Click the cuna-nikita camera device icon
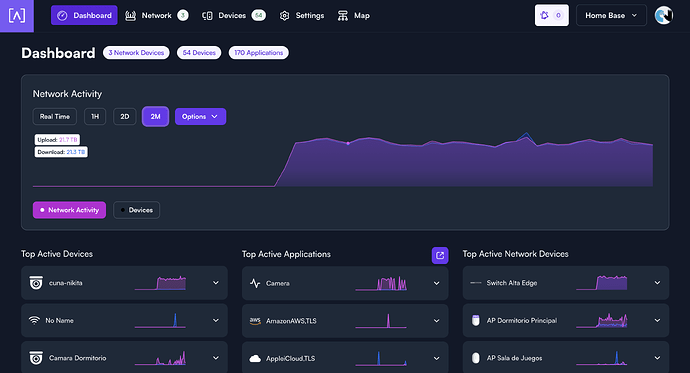This screenshot has height=373, width=690. (36, 283)
